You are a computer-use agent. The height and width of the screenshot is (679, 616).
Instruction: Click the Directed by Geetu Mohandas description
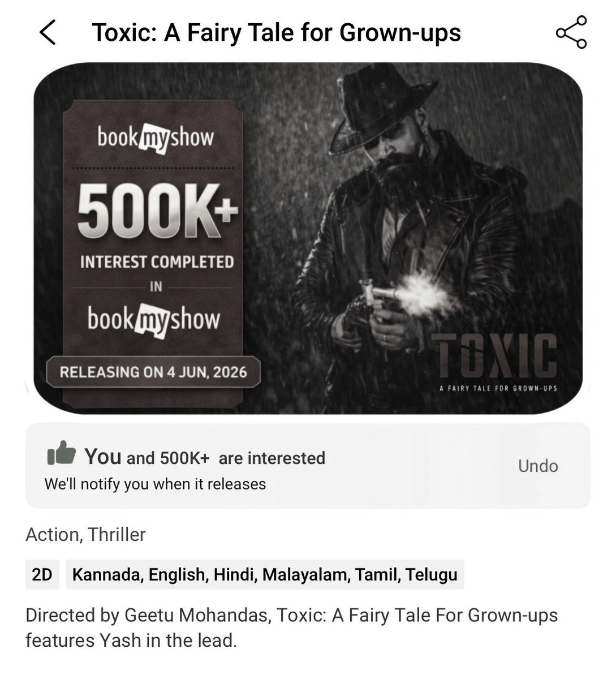[291, 628]
